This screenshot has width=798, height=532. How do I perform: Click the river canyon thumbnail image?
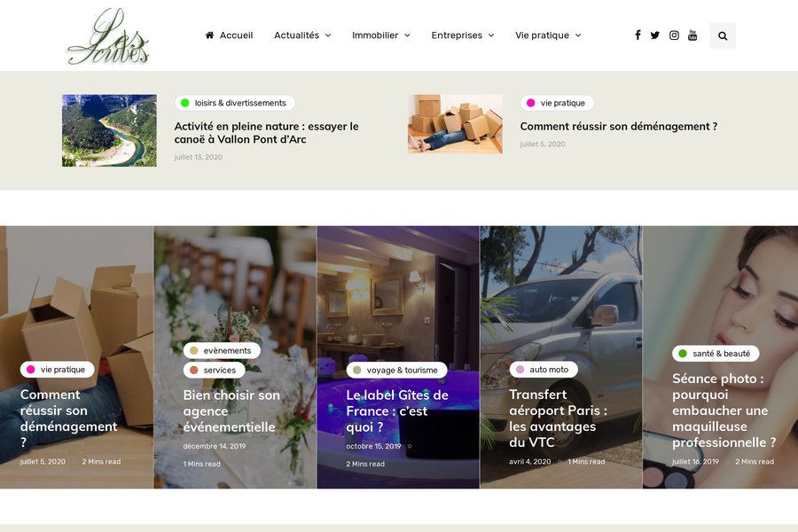[109, 130]
